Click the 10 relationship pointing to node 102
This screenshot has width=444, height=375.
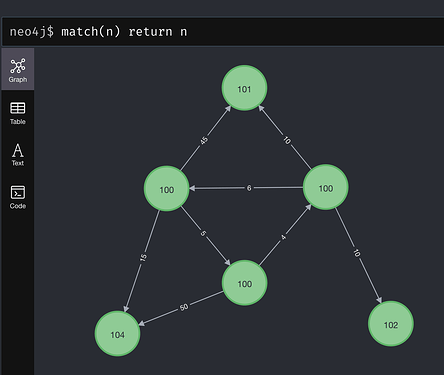356,253
